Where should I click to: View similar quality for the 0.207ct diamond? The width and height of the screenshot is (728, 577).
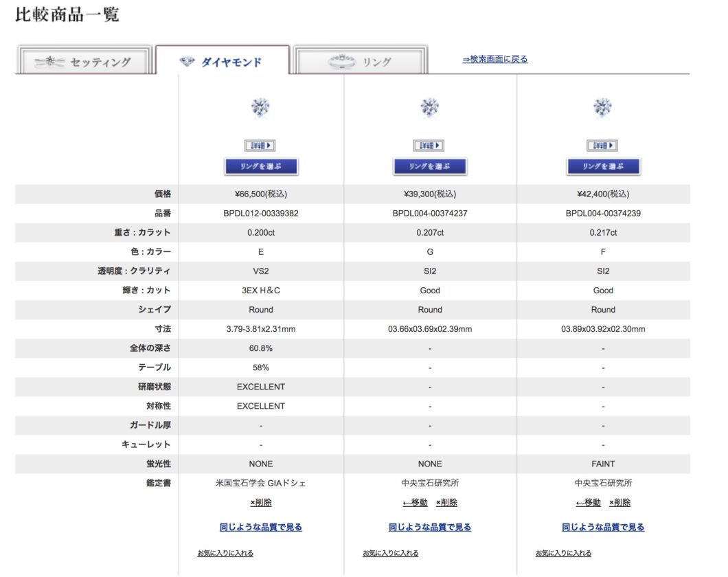pyautogui.click(x=430, y=528)
